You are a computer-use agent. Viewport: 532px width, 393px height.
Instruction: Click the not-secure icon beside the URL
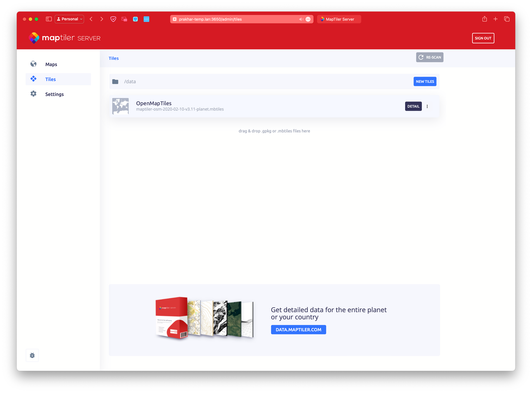tap(174, 19)
